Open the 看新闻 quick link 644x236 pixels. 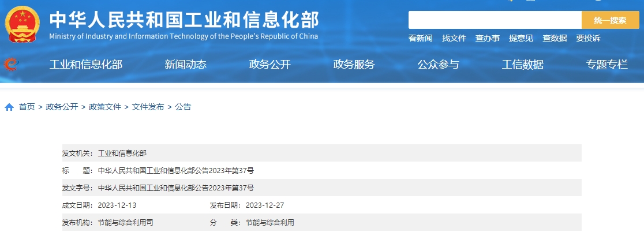pos(420,38)
